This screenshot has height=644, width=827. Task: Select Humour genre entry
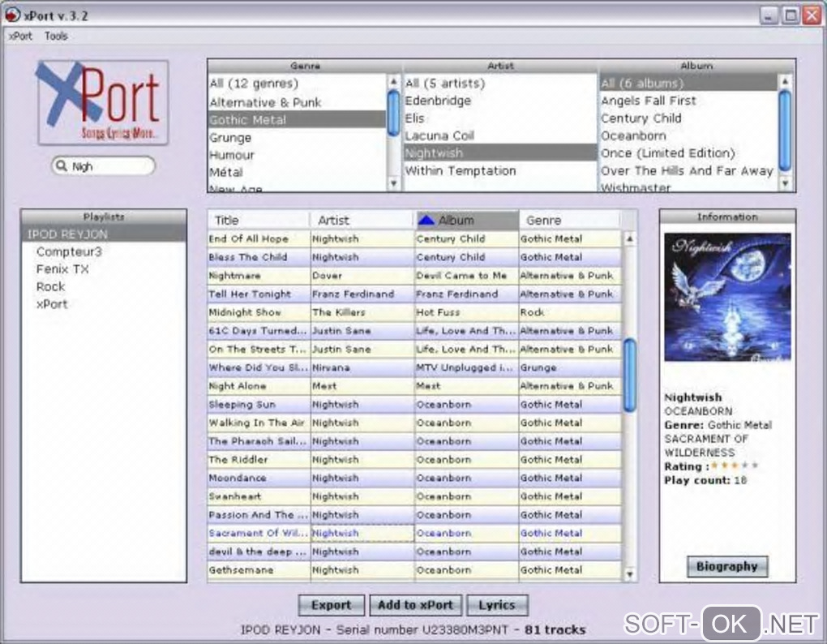[x=297, y=155]
